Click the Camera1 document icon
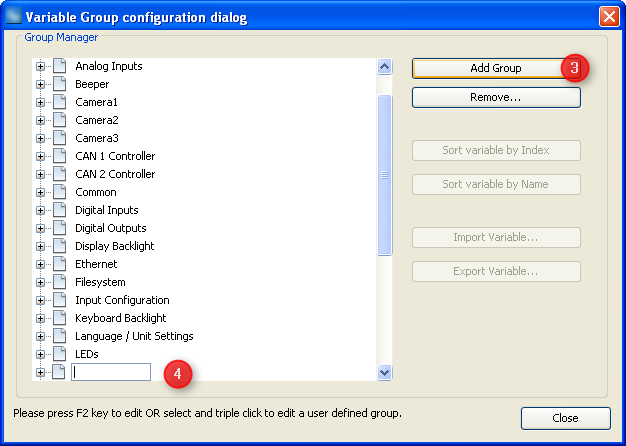The height and width of the screenshot is (446, 626). pos(58,102)
